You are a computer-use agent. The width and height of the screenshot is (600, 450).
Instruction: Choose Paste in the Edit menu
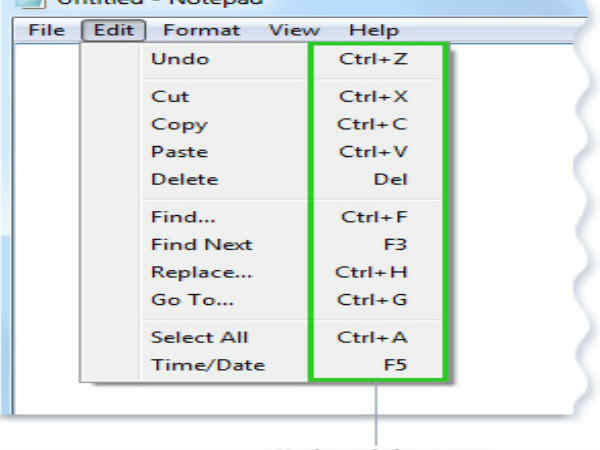click(179, 152)
